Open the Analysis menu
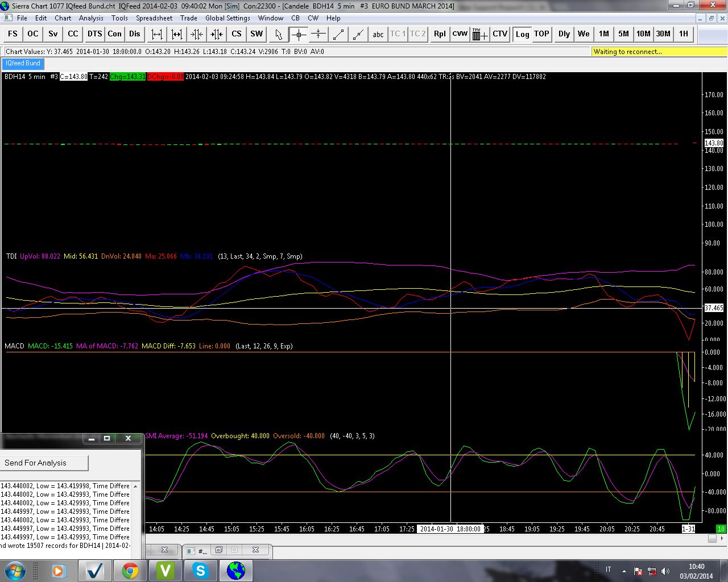The image size is (728, 582). point(91,18)
